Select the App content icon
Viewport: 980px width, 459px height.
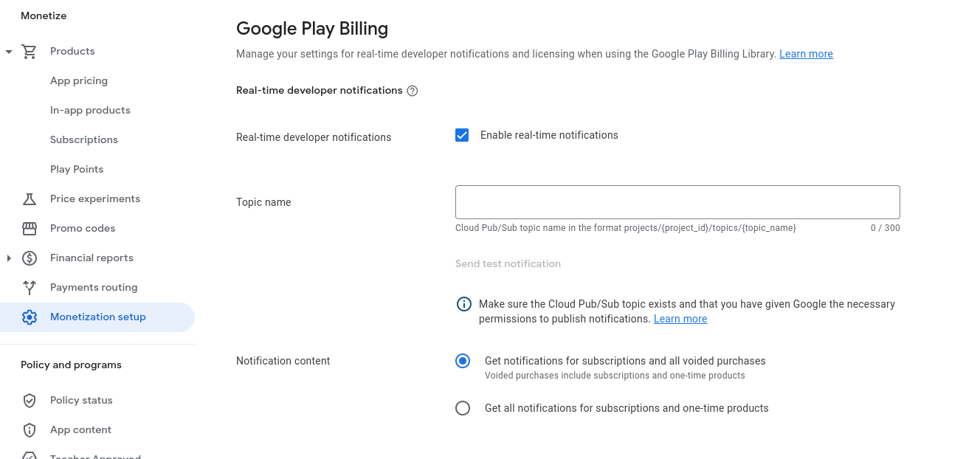click(x=29, y=429)
